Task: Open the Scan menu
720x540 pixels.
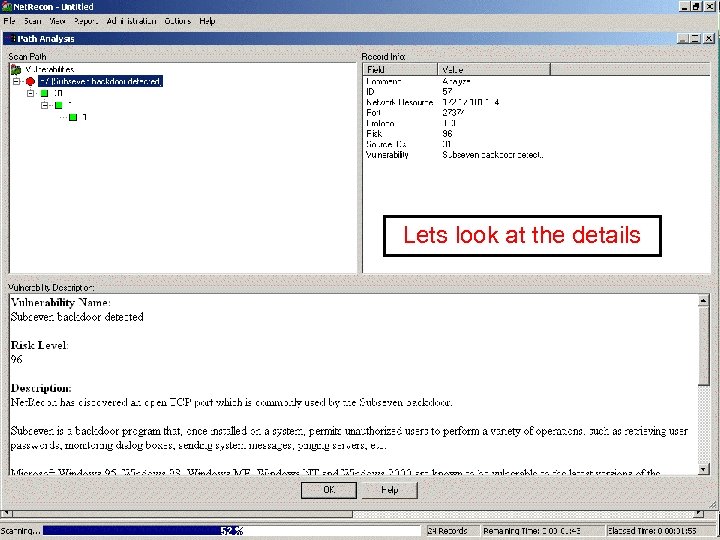Action: point(33,21)
